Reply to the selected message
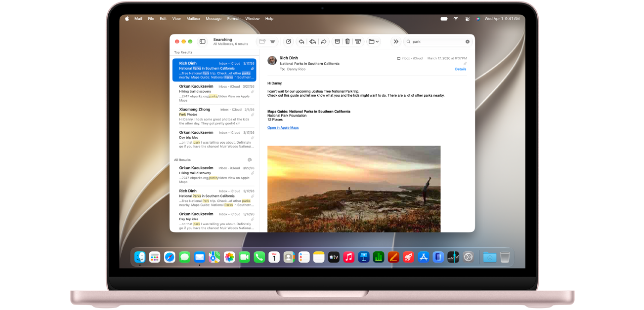644x310 pixels. click(301, 41)
